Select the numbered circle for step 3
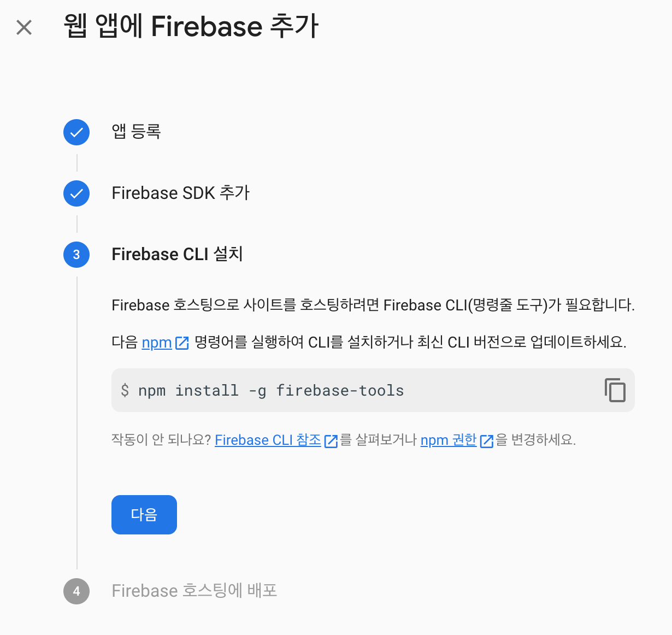The height and width of the screenshot is (635, 672). point(76,255)
